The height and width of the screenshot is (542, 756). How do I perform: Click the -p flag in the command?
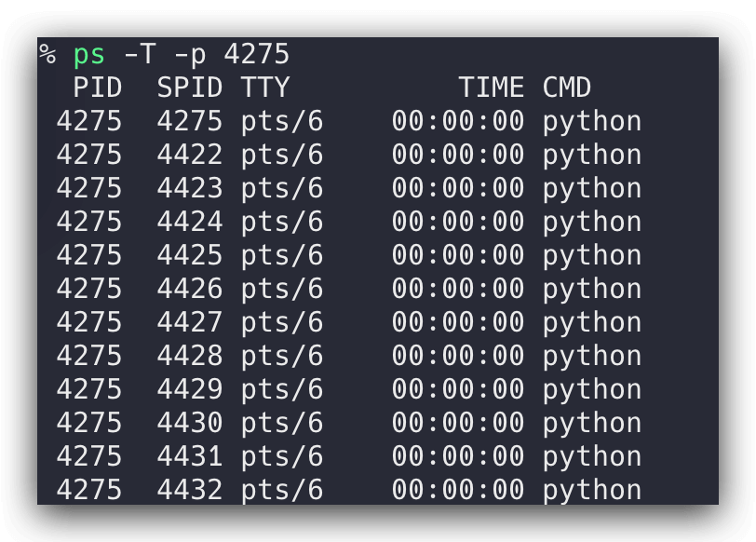(x=189, y=55)
